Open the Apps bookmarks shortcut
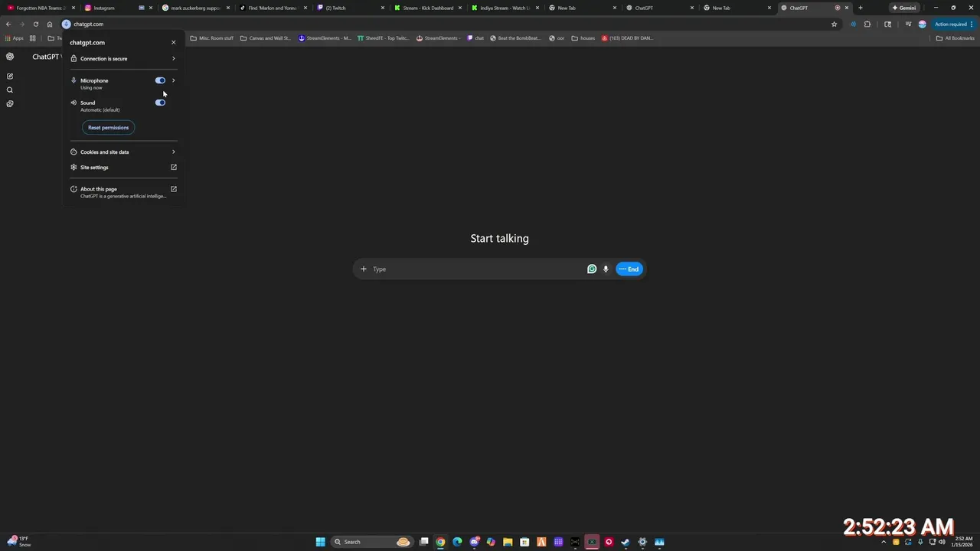Viewport: 980px width, 551px height. [x=15, y=38]
